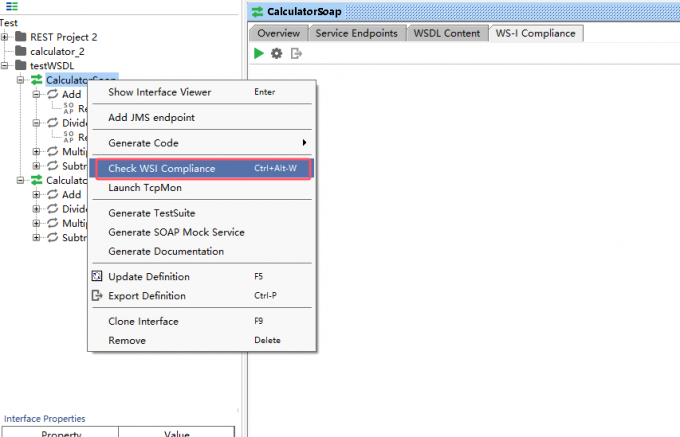Select the REST Project 2 tree label

(x=64, y=37)
